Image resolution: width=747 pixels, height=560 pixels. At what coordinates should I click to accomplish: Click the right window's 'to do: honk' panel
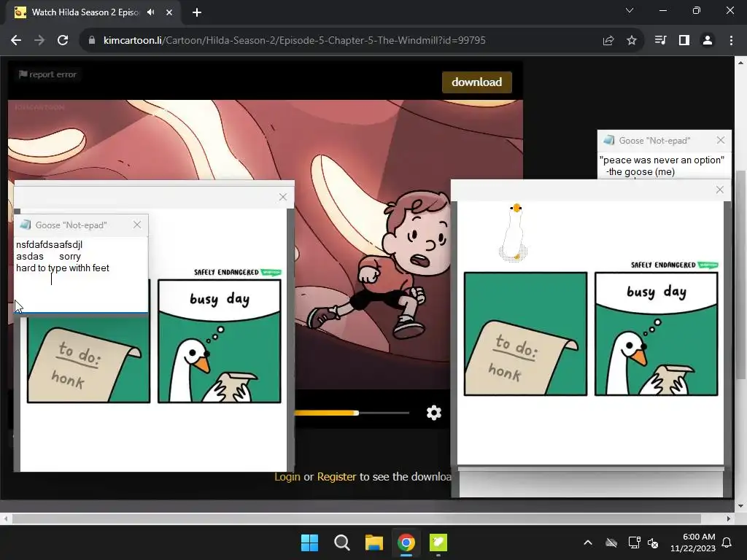pos(525,334)
